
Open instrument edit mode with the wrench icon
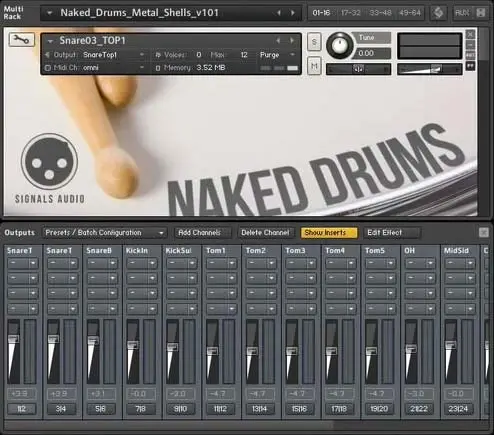point(21,40)
